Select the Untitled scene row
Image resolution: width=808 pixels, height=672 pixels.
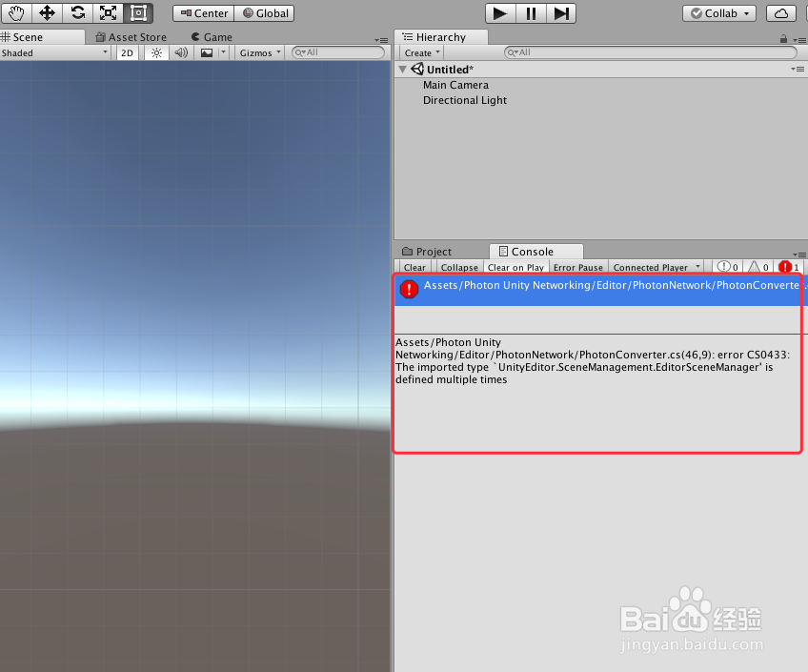coord(601,69)
